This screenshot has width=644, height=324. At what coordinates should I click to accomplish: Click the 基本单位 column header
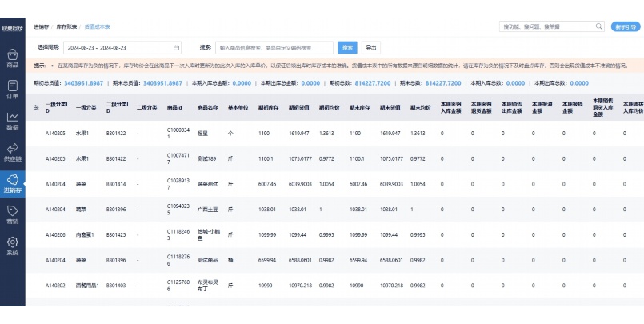pos(238,107)
